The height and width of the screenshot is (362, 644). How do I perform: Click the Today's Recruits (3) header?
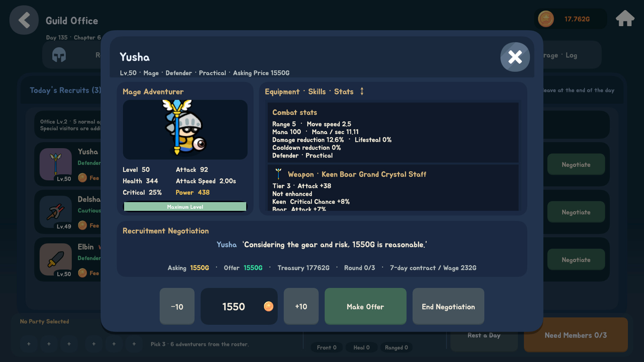pos(65,90)
